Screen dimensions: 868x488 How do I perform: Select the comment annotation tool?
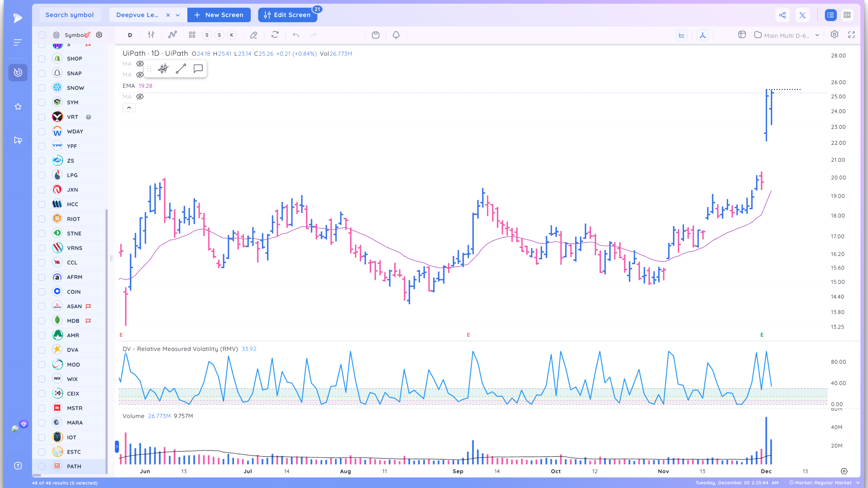198,69
